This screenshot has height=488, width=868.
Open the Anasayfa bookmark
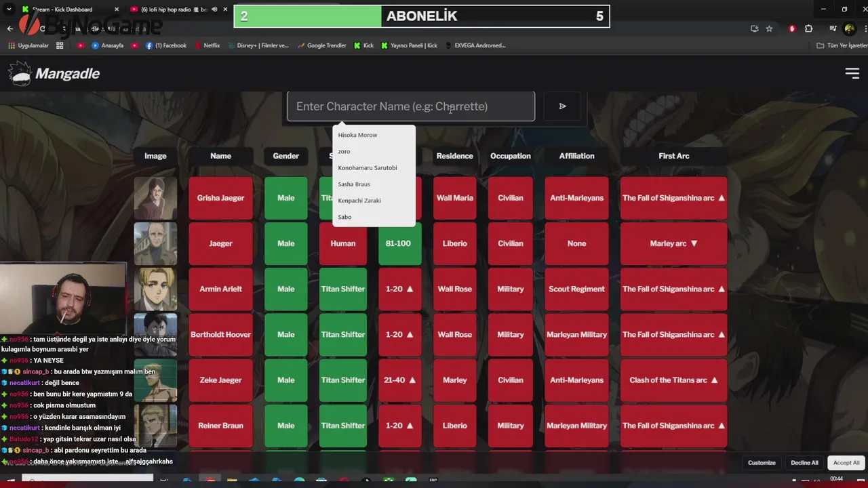point(108,45)
